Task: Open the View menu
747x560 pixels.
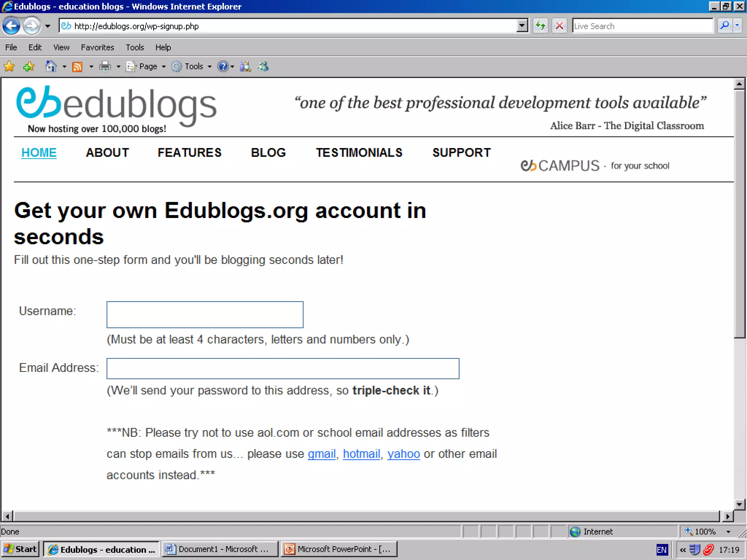Action: coord(61,47)
